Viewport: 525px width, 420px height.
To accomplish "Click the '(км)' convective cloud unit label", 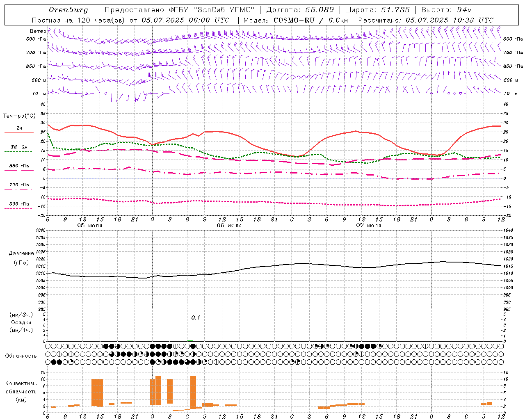I will pyautogui.click(x=21, y=399).
